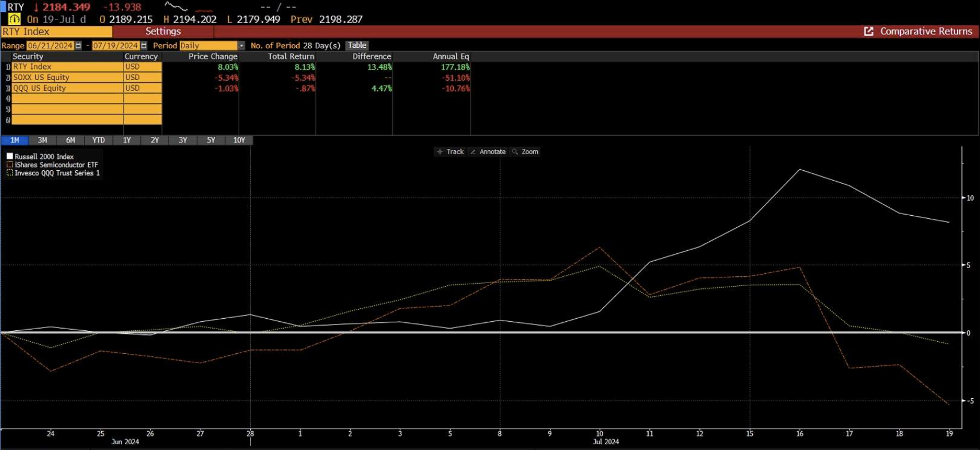
Task: Click the Track crosshair icon
Action: (440, 152)
